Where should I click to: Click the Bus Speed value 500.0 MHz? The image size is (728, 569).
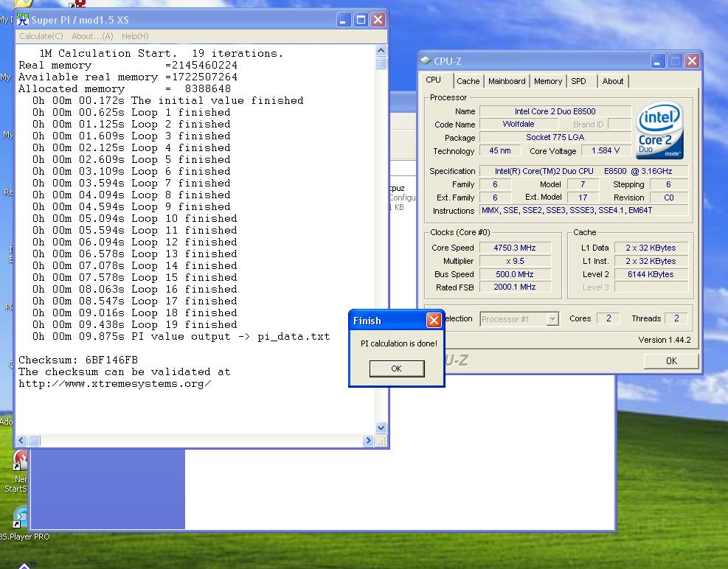[x=515, y=274]
